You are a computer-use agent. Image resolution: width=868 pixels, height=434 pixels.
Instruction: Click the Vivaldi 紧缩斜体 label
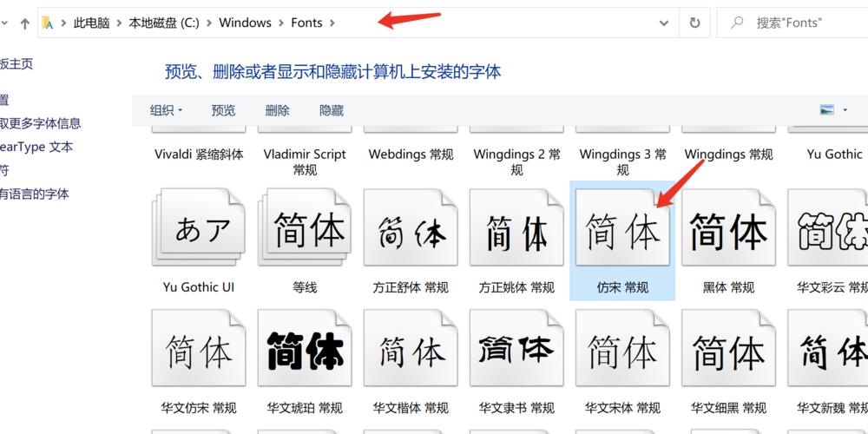[199, 155]
